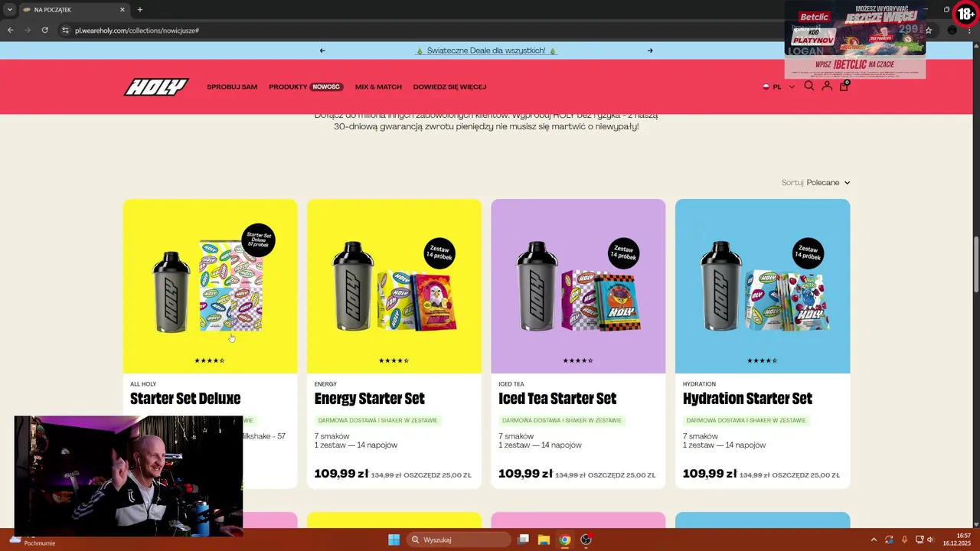
Task: Open Task View in the taskbar
Action: (523, 540)
